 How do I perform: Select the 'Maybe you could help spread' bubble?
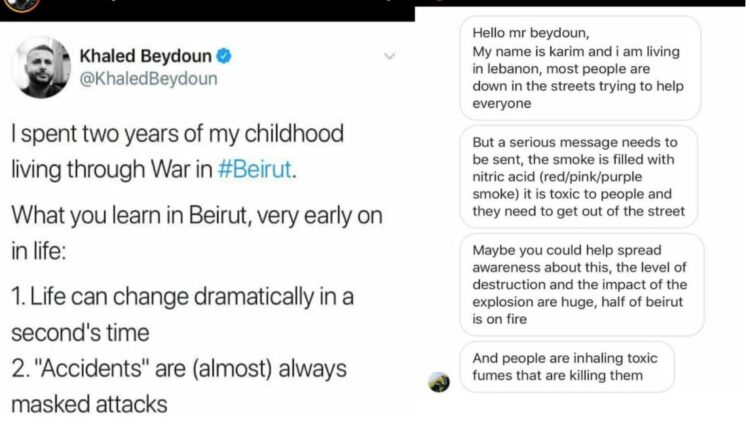[x=582, y=285]
